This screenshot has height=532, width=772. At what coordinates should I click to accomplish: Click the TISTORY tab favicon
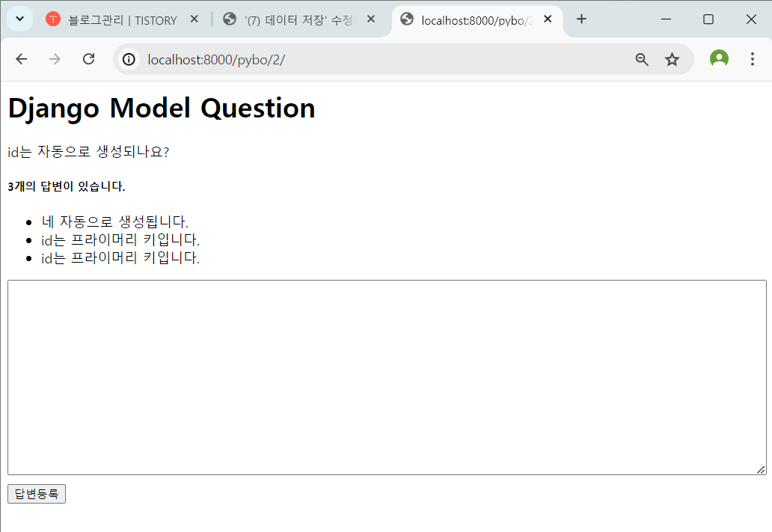pyautogui.click(x=53, y=19)
